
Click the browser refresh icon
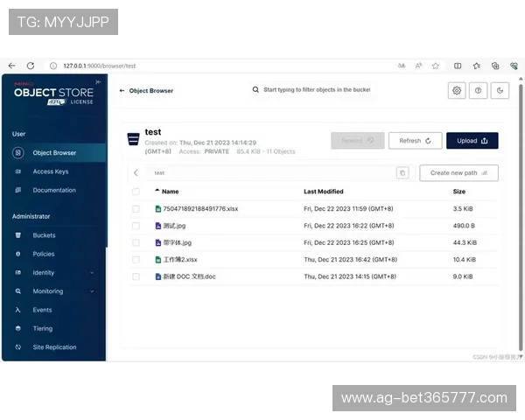point(30,66)
